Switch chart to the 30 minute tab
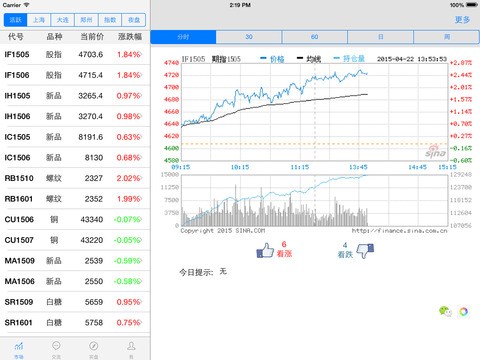Viewport: 480px width, 360px height. coord(249,37)
